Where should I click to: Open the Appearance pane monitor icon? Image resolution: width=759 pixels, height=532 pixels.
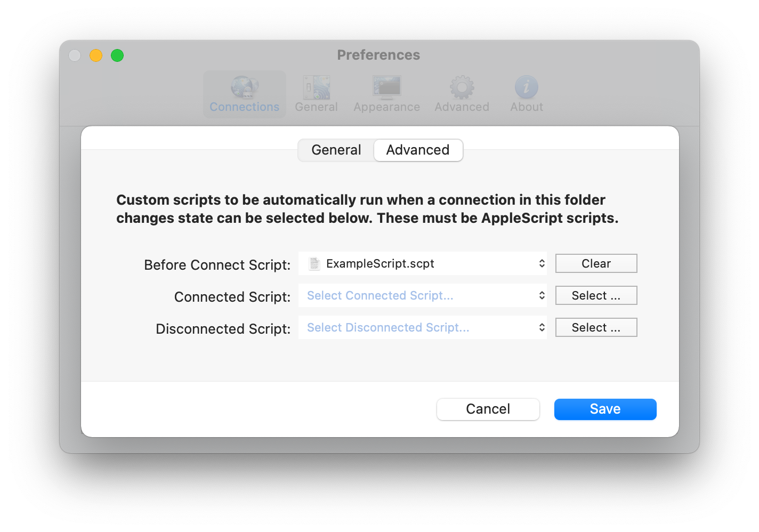click(387, 87)
